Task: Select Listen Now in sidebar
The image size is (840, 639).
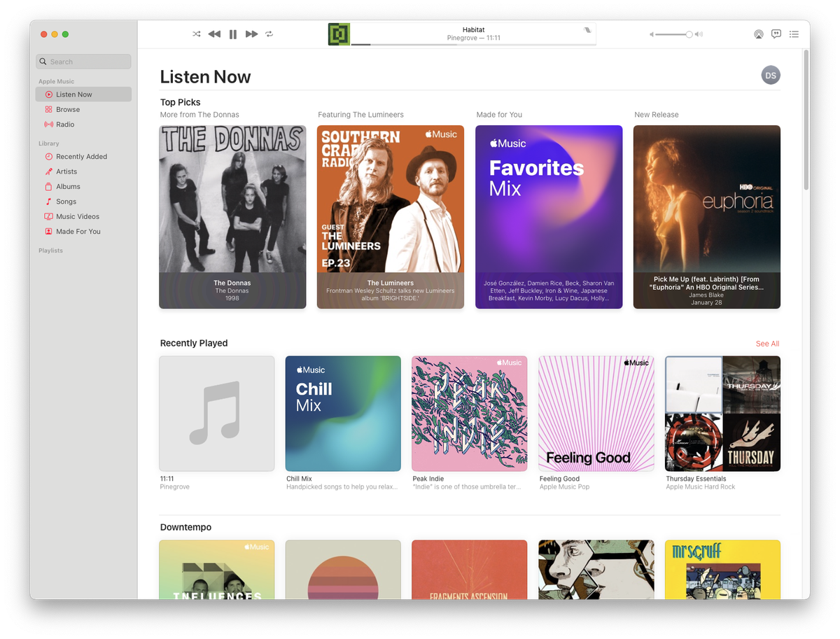Action: click(x=83, y=94)
